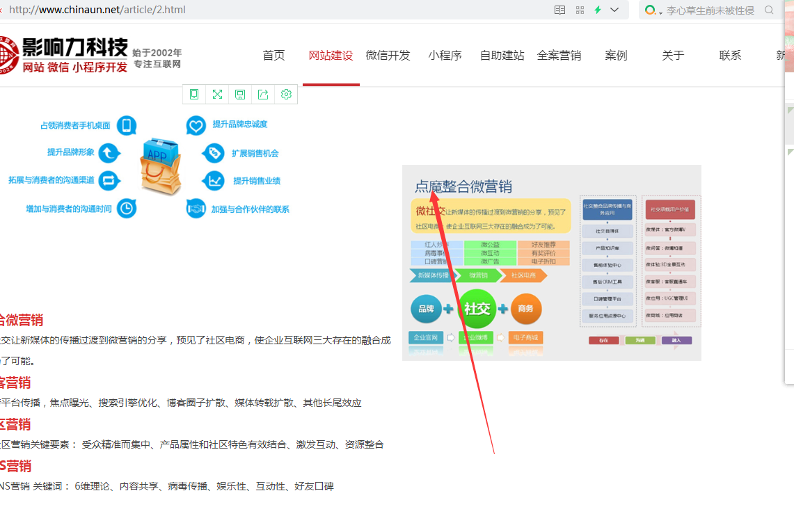Viewport: 794px width, 532px height.
Task: Click the save image floppy disk icon
Action: point(240,95)
